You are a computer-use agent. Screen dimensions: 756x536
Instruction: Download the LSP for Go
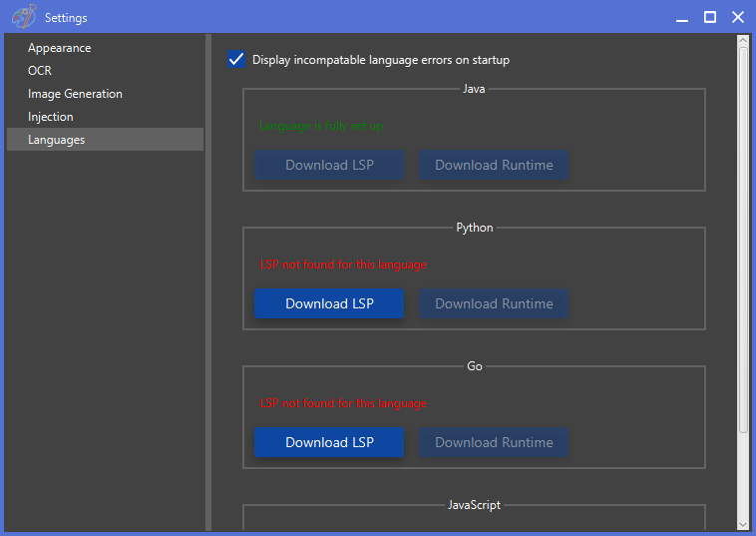click(329, 442)
